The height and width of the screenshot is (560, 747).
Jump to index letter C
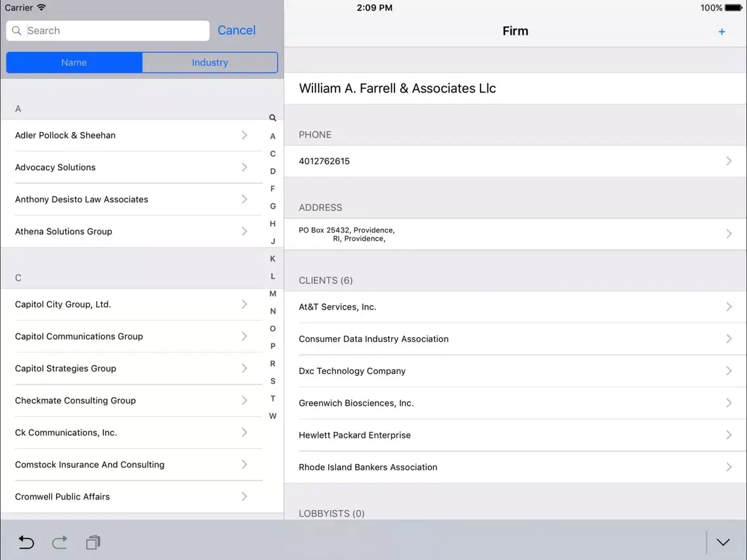pos(272,154)
